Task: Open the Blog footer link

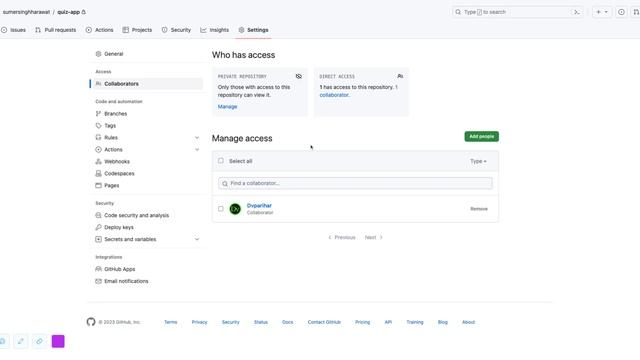Action: (x=442, y=322)
